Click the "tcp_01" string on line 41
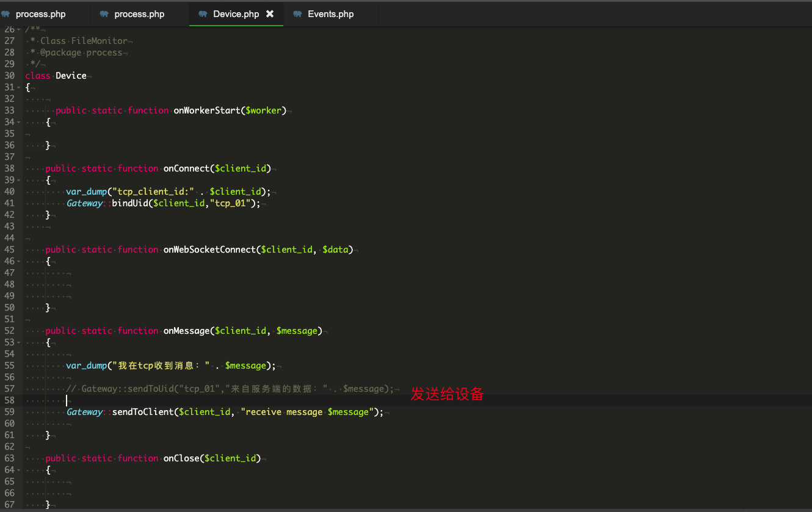The height and width of the screenshot is (512, 812). [x=230, y=203]
